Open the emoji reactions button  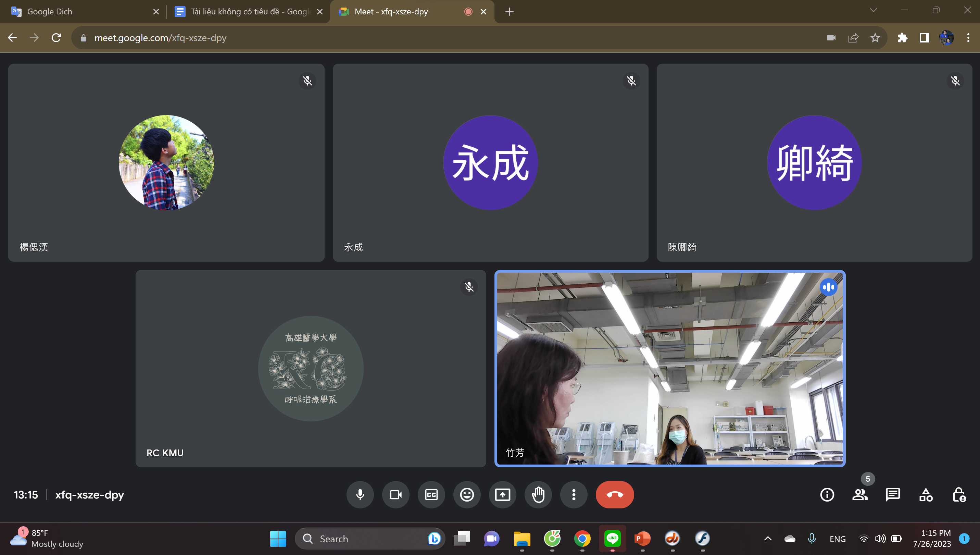(x=467, y=494)
